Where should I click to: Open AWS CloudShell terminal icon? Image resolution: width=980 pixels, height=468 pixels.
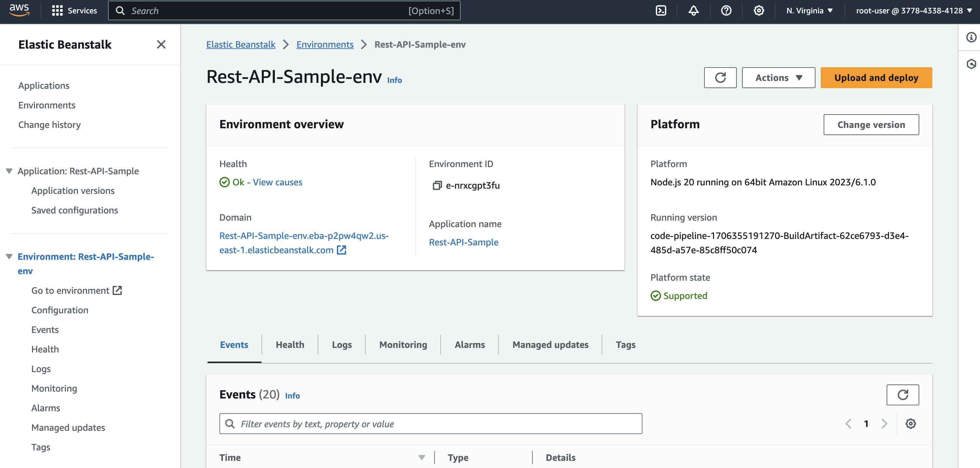point(661,11)
